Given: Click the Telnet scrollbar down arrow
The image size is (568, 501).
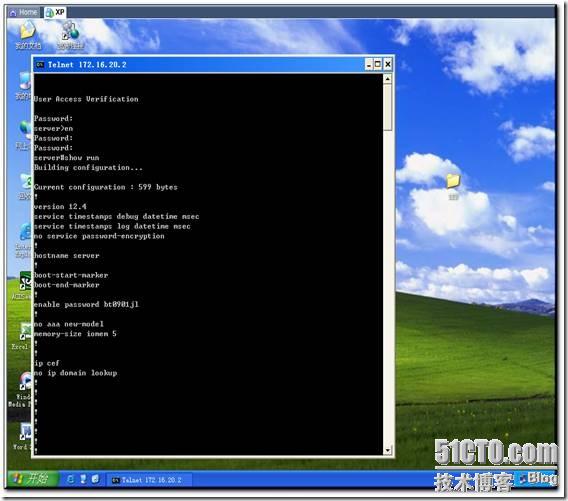Looking at the screenshot, I should click(388, 450).
